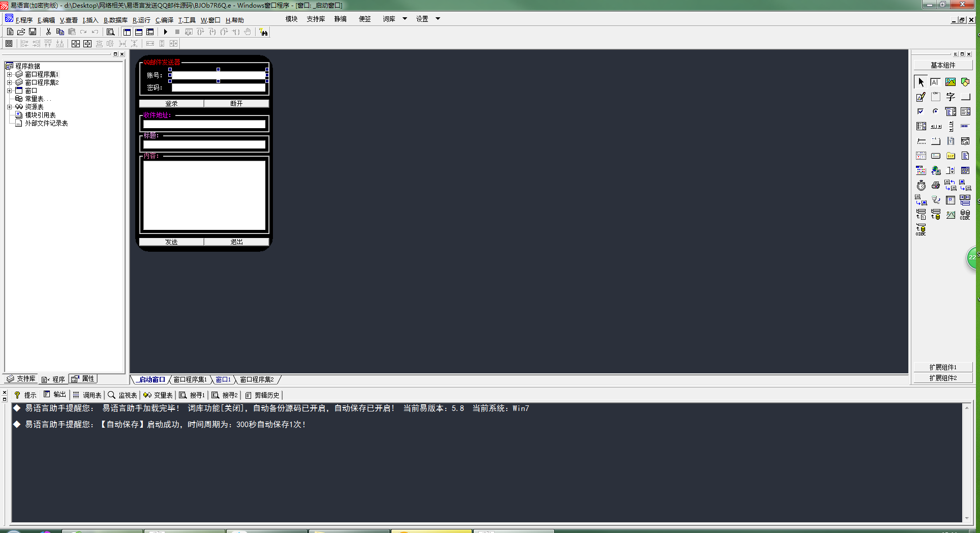
Task: Click the find/preview magnifier toolbar icon
Action: [110, 32]
